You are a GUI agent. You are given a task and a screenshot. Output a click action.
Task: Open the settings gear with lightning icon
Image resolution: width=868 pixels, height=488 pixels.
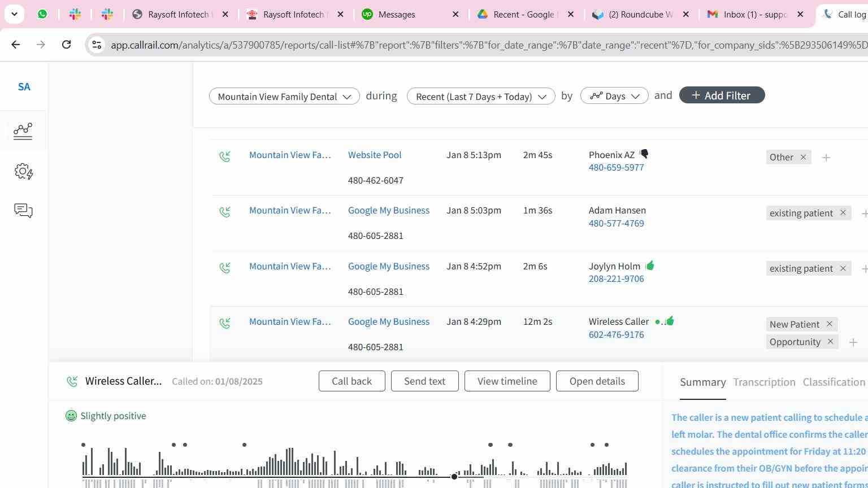[x=23, y=171]
